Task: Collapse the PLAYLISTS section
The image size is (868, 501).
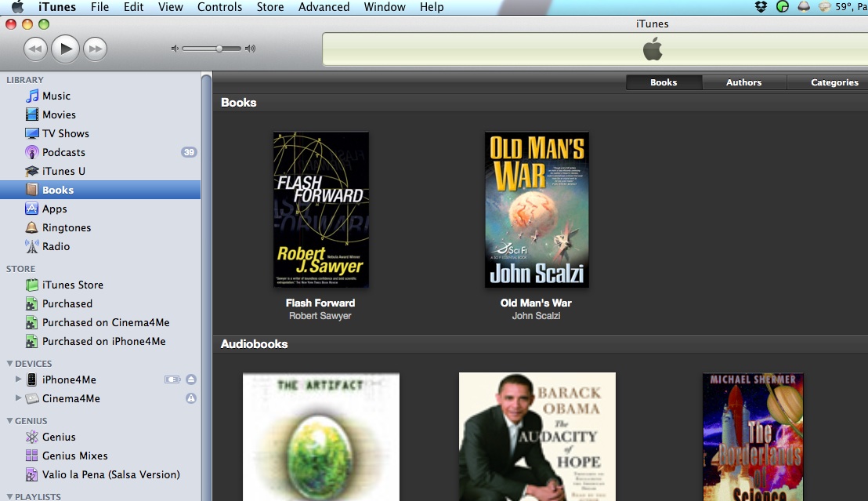Action: click(9, 496)
